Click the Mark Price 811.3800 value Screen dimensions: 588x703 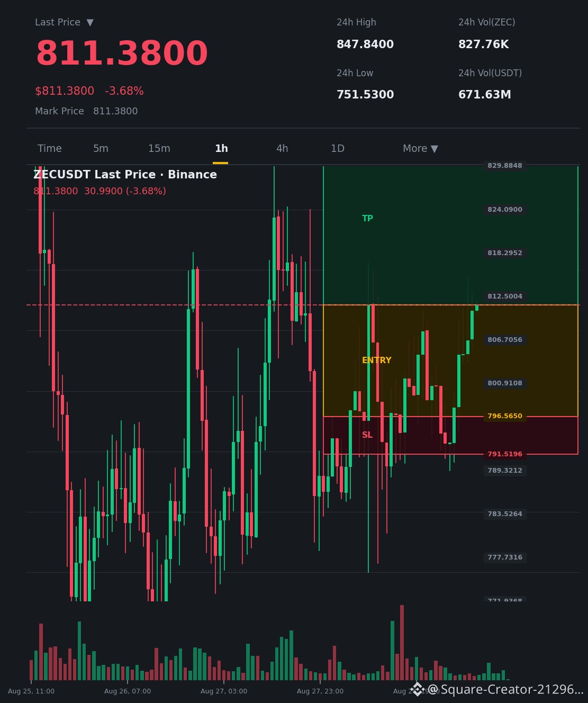coord(115,111)
